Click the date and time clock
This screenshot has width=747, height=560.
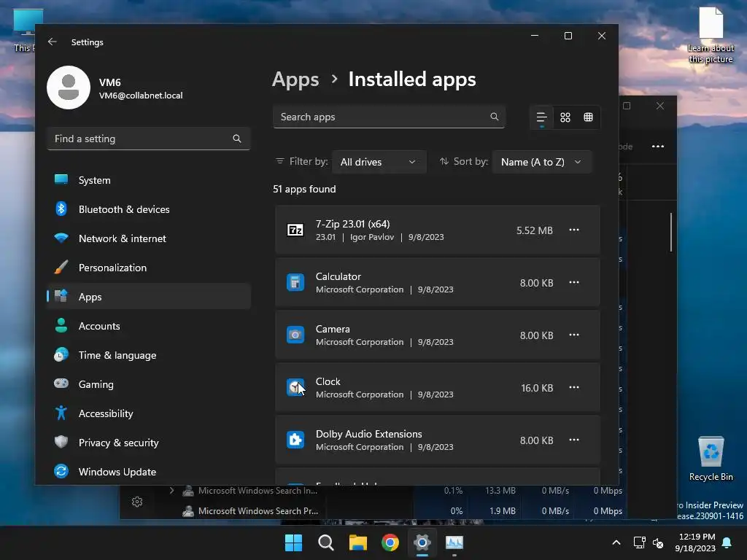click(x=694, y=542)
